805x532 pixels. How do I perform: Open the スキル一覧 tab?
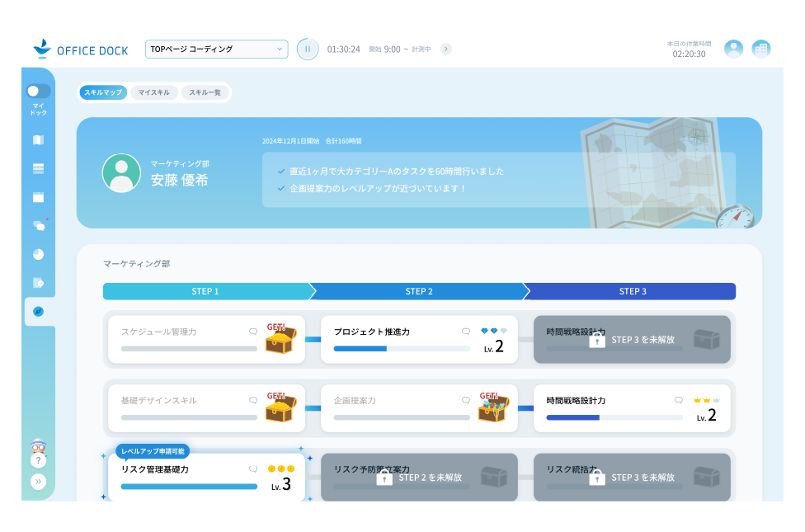coord(205,92)
